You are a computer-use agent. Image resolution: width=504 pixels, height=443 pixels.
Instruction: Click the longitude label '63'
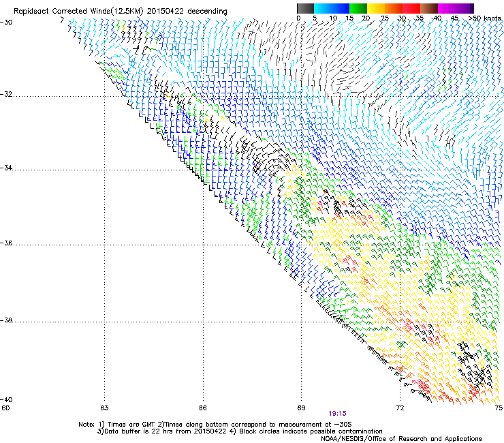[104, 408]
